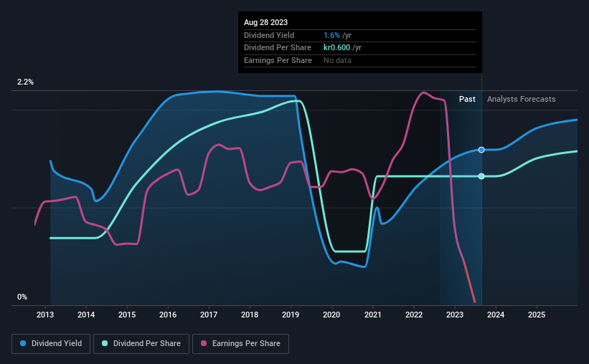Toggle the Dividend Per Share legend button
The height and width of the screenshot is (364, 589).
(x=141, y=344)
